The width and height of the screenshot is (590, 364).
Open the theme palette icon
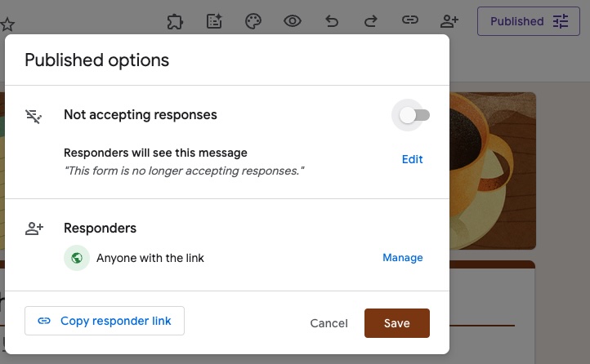(253, 21)
